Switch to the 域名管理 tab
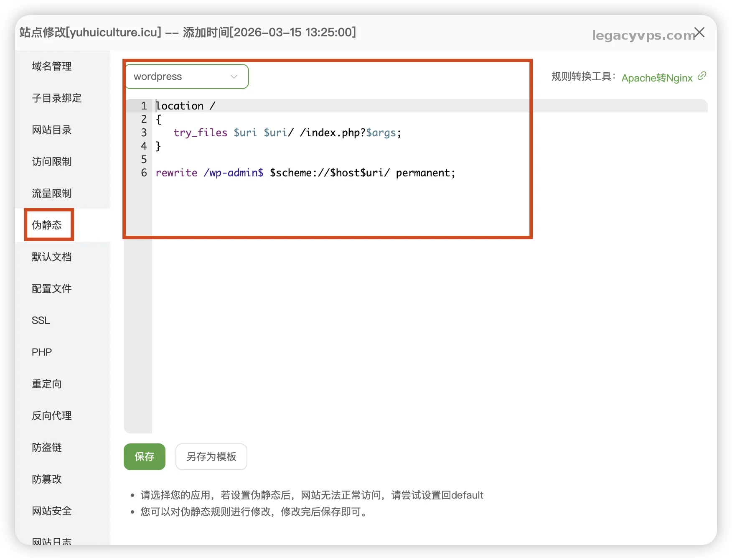 click(x=52, y=66)
